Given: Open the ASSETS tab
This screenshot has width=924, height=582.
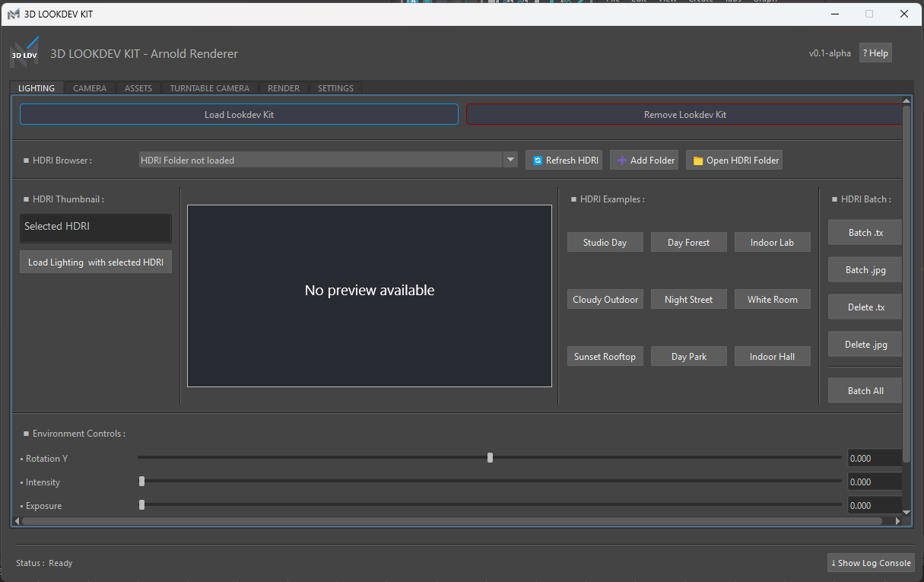Looking at the screenshot, I should (x=138, y=88).
